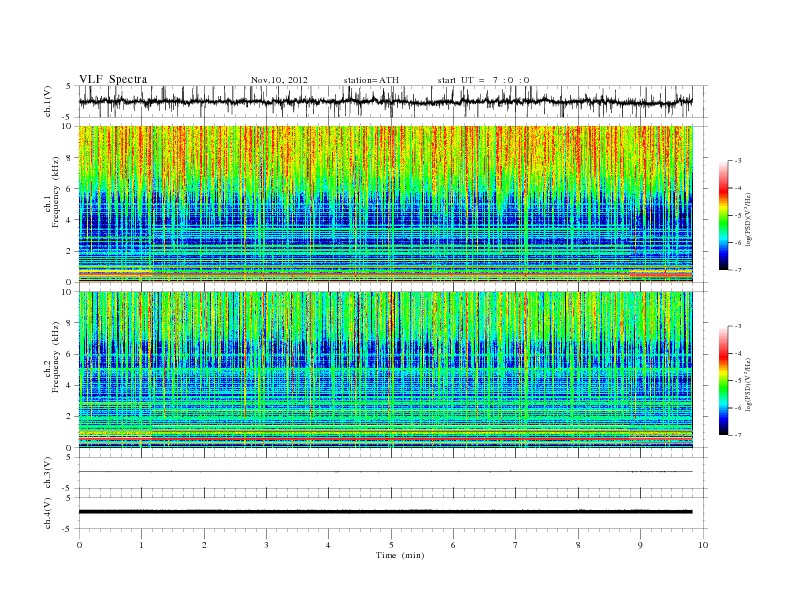Click the time axis tick label '5'
Viewport: 792px width, 612px height.
(x=391, y=545)
